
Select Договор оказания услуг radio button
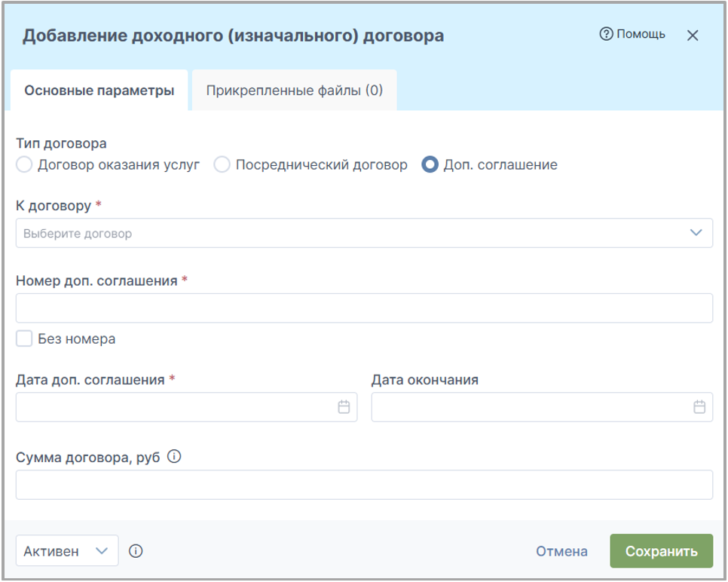pyautogui.click(x=24, y=164)
